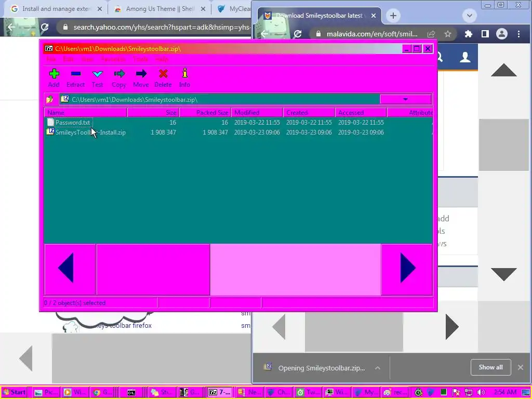Bookmark the malavida page with the star

pos(448,34)
